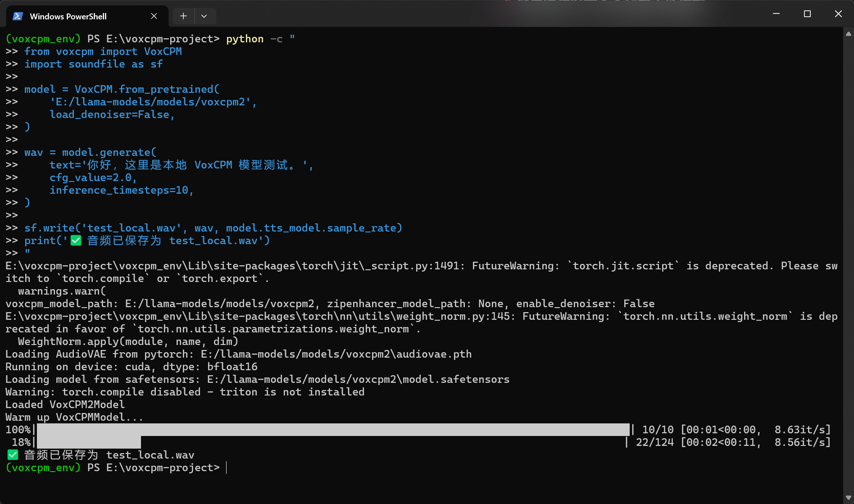Click the 'load_denoiser=False,' argument
854x504 pixels.
click(x=112, y=114)
